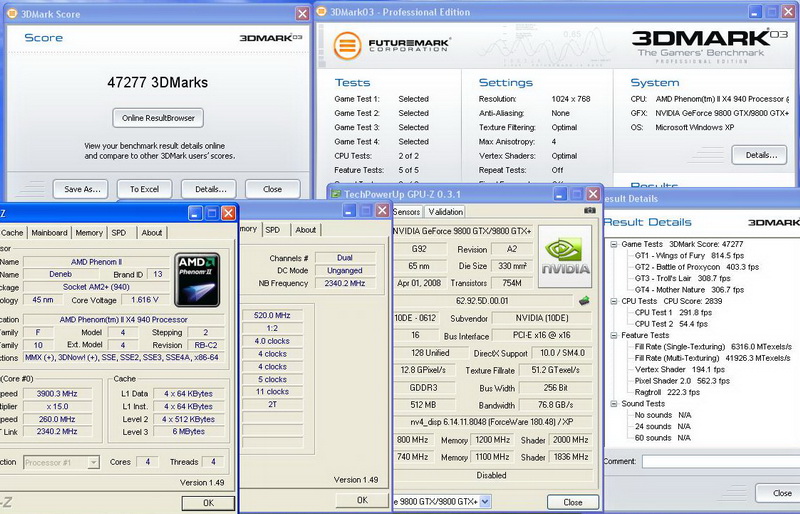Click the Socket AM2+ (940) package field
Image resolution: width=800 pixels, height=514 pixels.
tap(96, 287)
